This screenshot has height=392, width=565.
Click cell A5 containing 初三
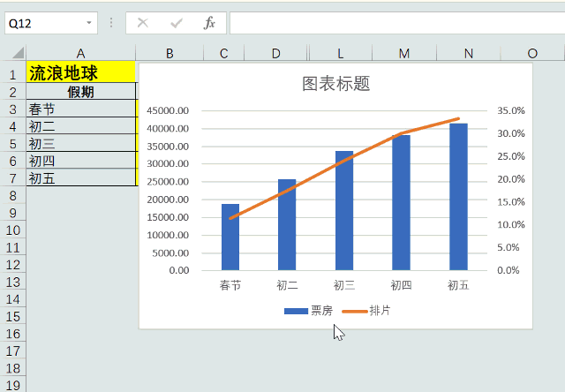pos(80,143)
